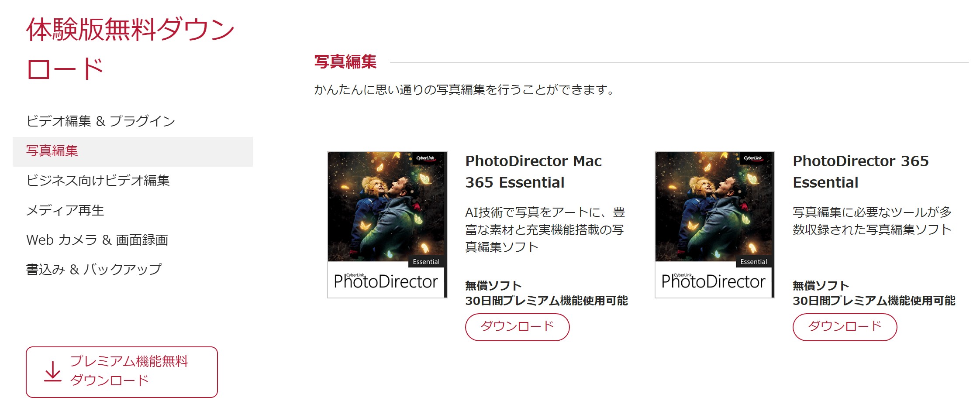Open ビジネス向けビデオ編集 category
Viewport: 980px width, 404px height.
point(98,180)
